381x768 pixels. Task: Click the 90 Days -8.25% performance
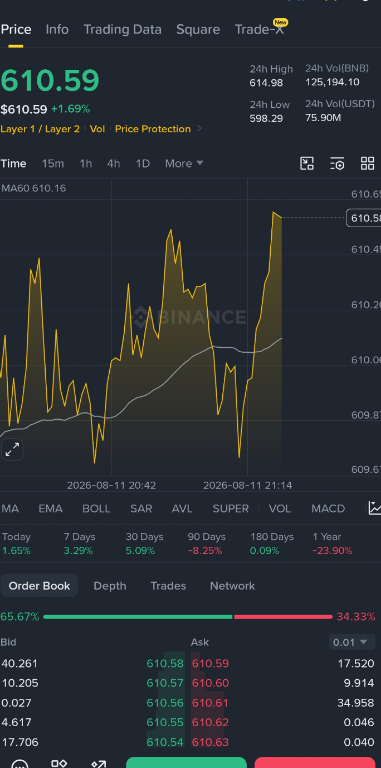206,544
